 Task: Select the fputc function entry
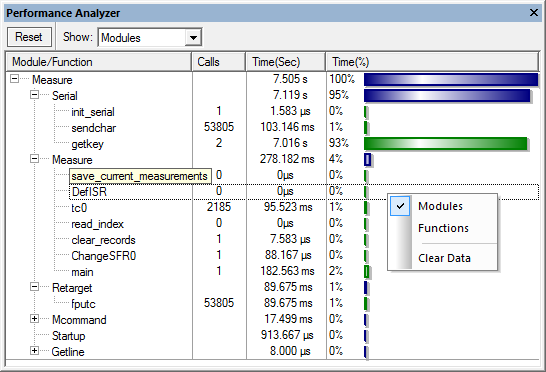[x=83, y=304]
